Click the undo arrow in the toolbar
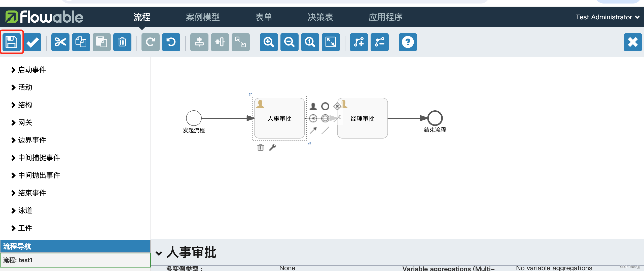Image resolution: width=644 pixels, height=271 pixels. (x=171, y=42)
